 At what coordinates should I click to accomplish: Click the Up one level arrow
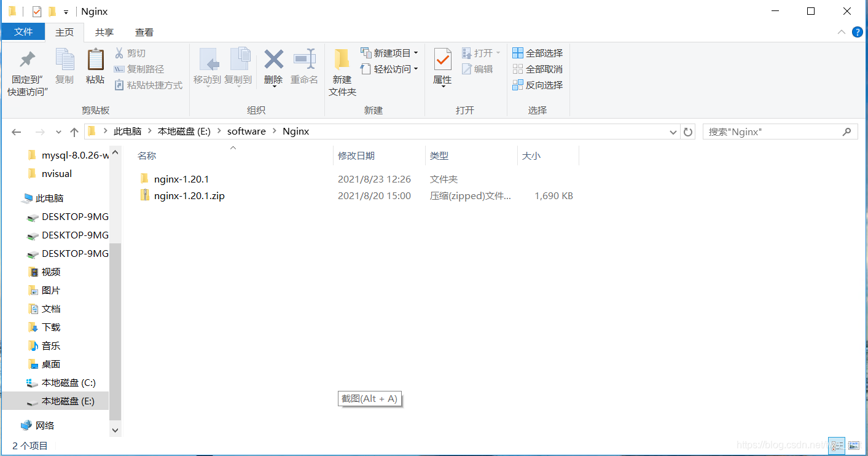74,132
